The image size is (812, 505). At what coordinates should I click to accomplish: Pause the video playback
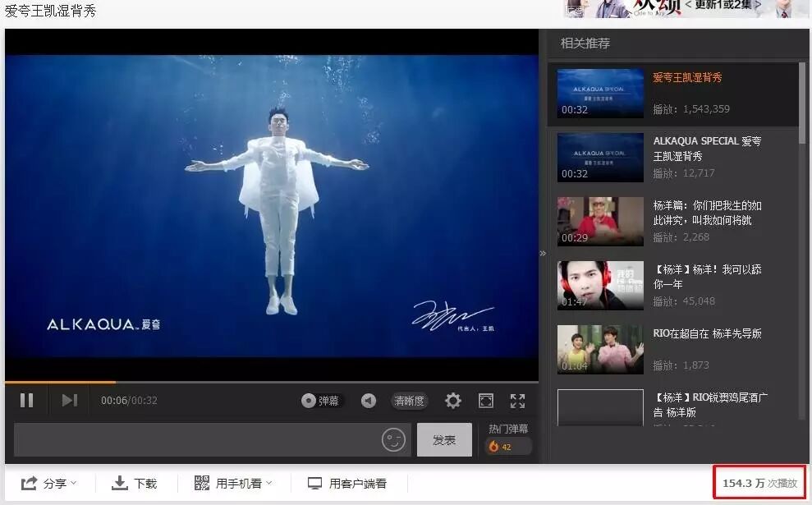click(26, 401)
